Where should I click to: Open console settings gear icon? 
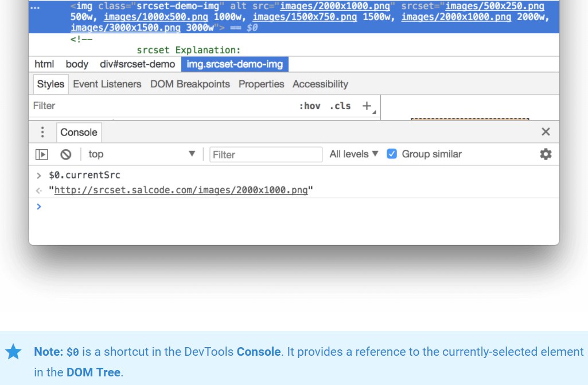point(546,154)
